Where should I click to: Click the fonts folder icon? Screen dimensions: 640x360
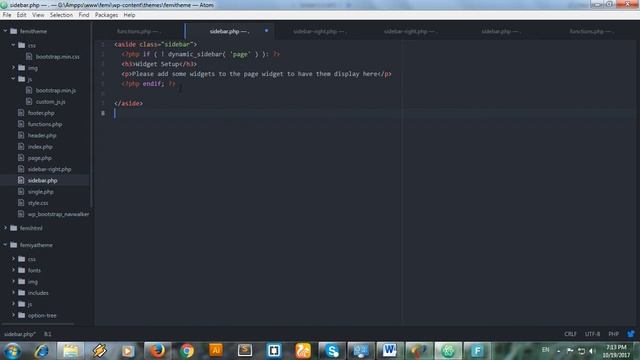coord(22,270)
